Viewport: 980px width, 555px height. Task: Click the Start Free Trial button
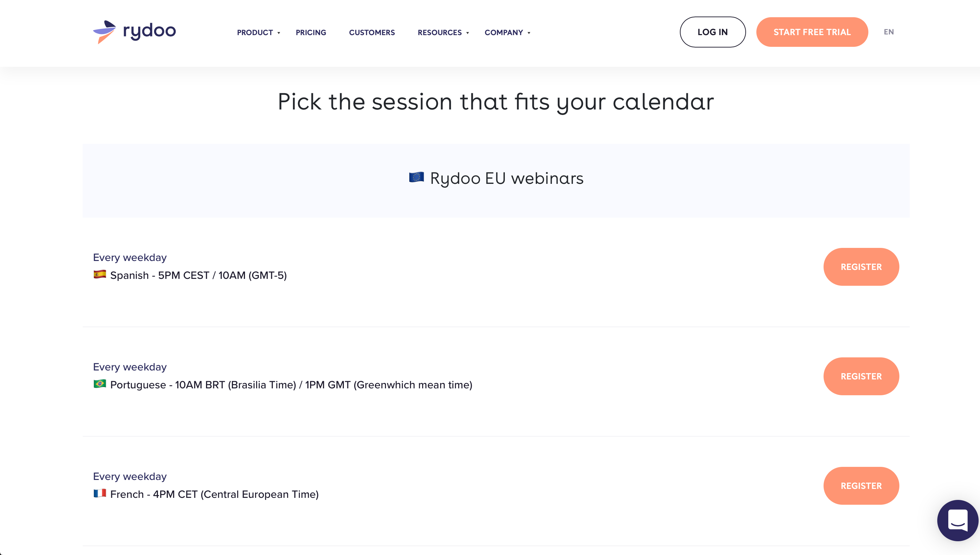[812, 32]
